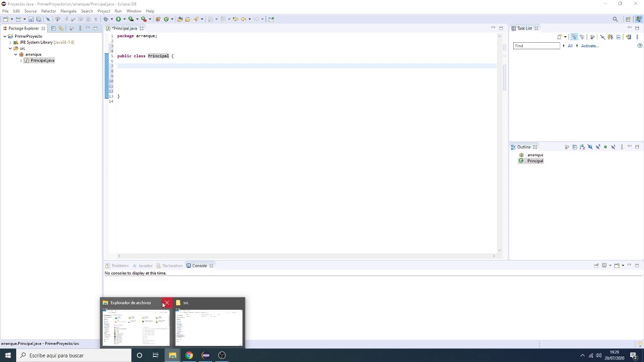Click the Back navigation arrow in toolbar
Viewport: 644px width, 362px height.
pos(243,19)
